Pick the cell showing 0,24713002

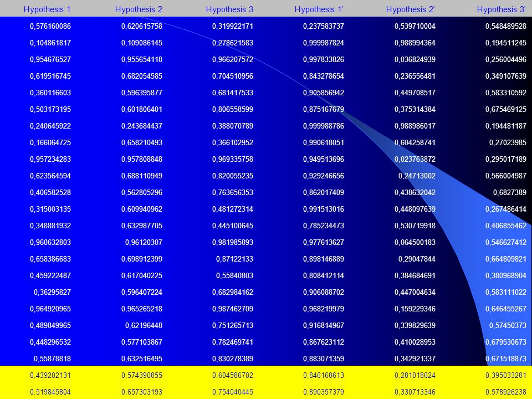coord(417,176)
